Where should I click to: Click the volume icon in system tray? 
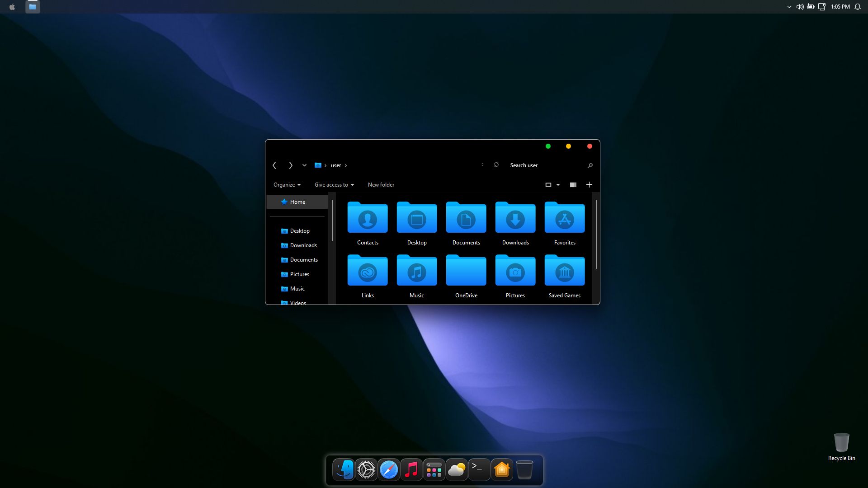pos(800,7)
